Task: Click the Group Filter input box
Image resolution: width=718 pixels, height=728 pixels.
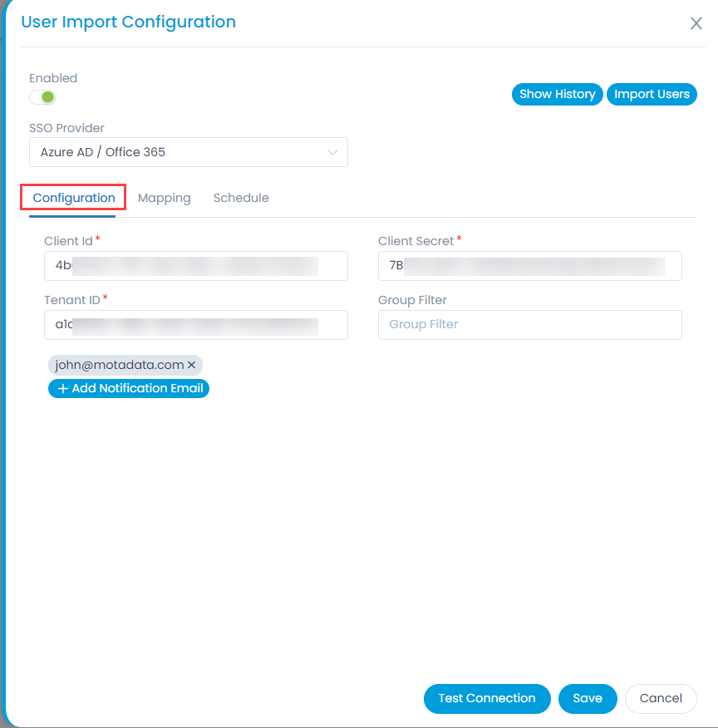Action: (530, 325)
